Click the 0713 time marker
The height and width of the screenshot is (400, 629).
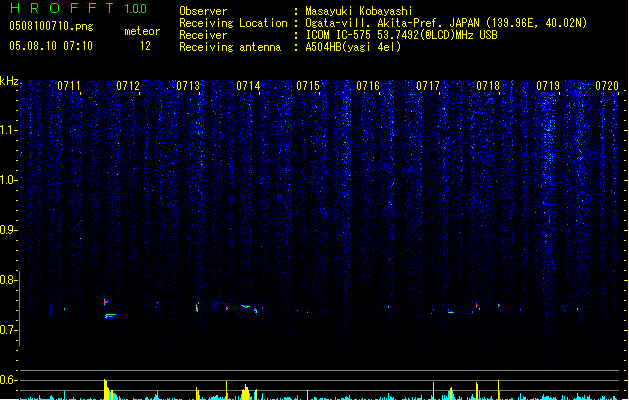tap(188, 86)
